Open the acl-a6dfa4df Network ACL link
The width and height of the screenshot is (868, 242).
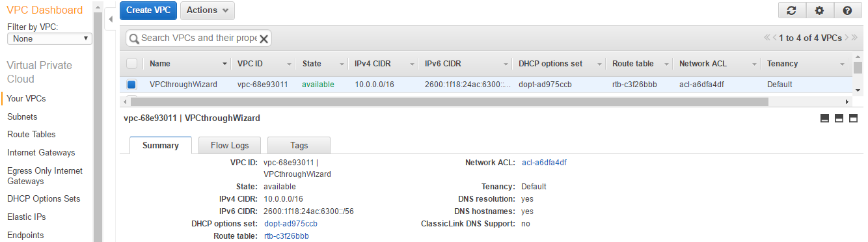[544, 163]
